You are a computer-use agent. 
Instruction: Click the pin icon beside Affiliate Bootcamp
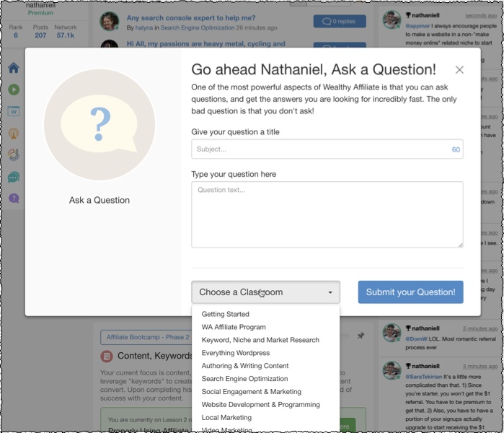361,336
